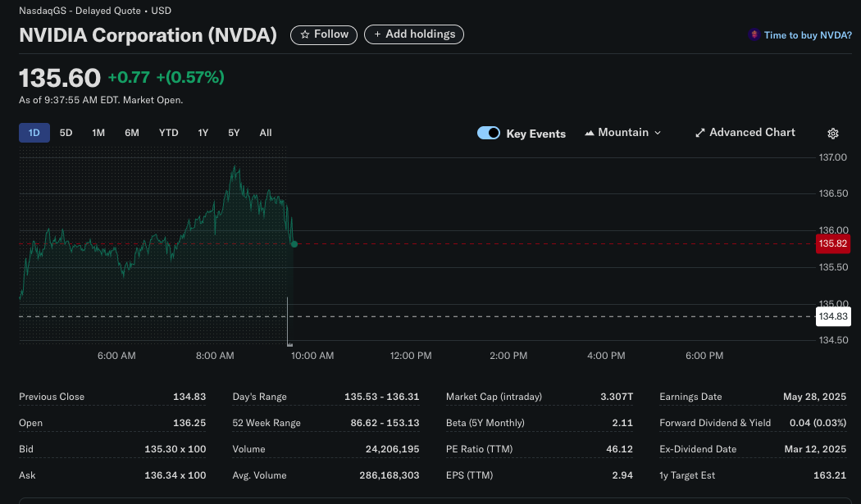Click the 135.60 current price

pyautogui.click(x=60, y=78)
